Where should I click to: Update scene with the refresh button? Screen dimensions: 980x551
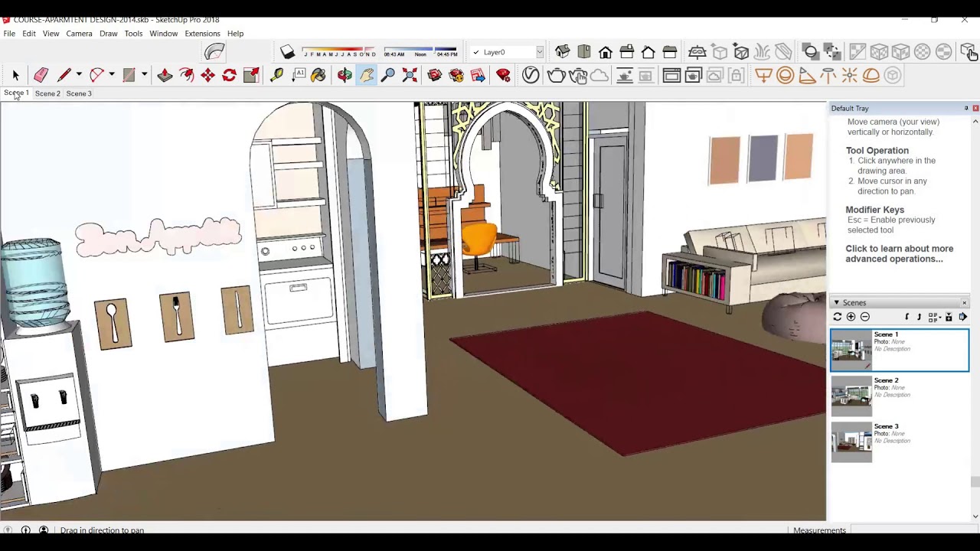[x=837, y=317]
